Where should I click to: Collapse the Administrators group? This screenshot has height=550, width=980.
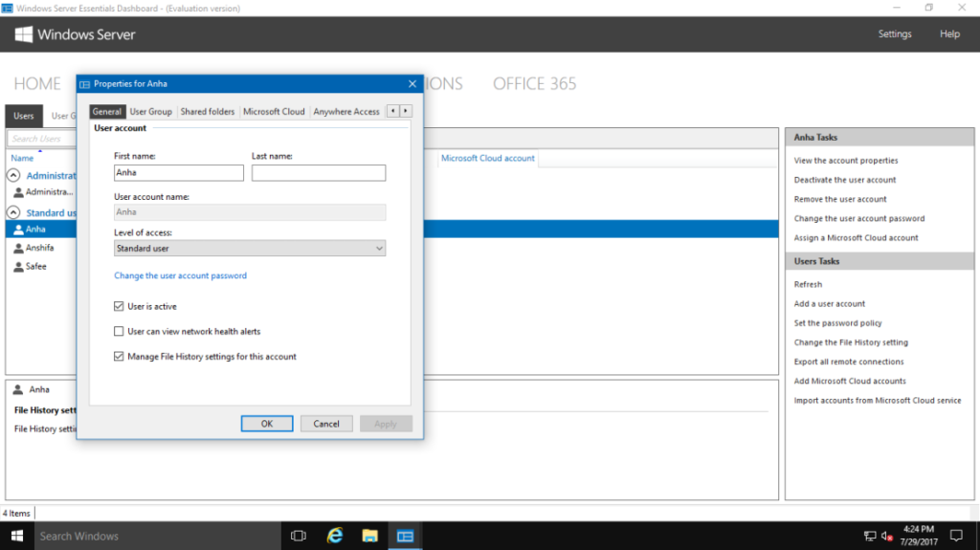(x=13, y=176)
